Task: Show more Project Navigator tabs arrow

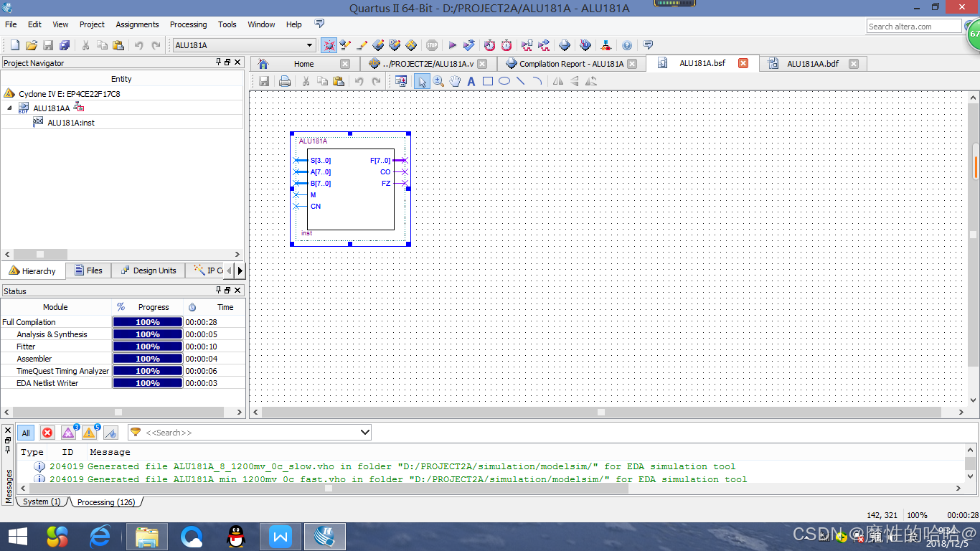Action: tap(240, 270)
